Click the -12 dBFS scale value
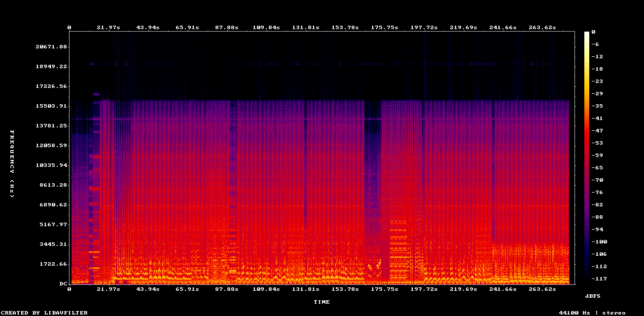This screenshot has height=316, width=644. point(597,56)
